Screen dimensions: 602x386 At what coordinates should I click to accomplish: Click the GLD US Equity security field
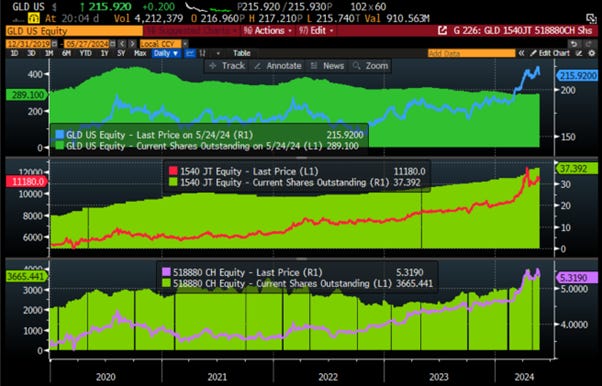coord(74,31)
